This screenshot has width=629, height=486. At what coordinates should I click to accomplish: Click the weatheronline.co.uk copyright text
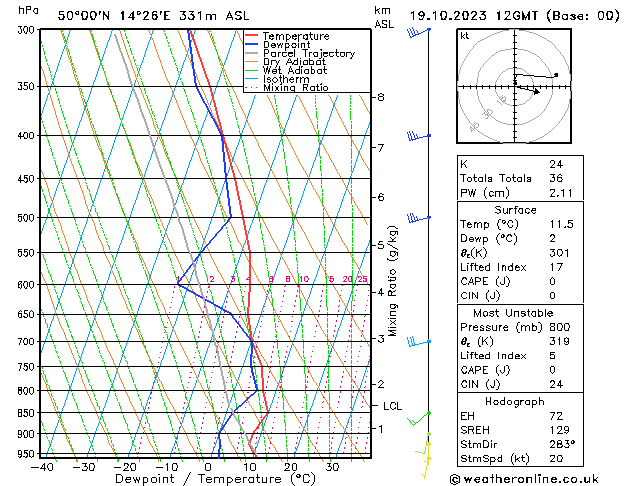pos(524,479)
